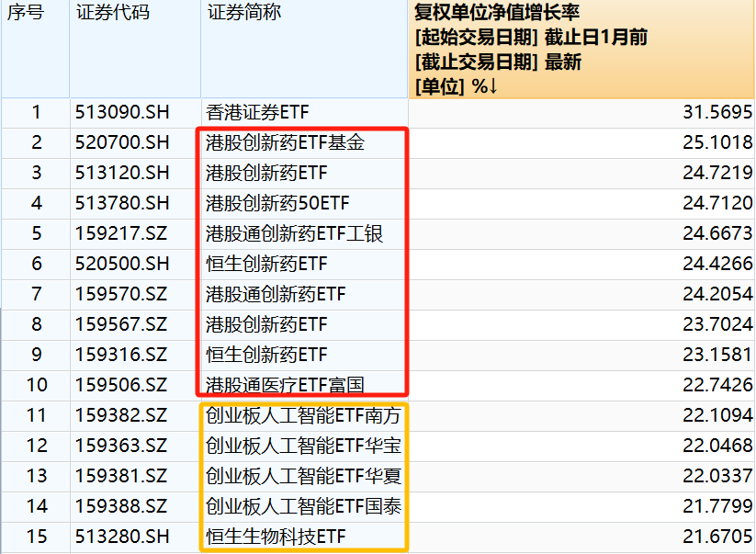Select the 恒生生物科技ETF name cell
Screen dimensions: 756x554
pos(276,537)
